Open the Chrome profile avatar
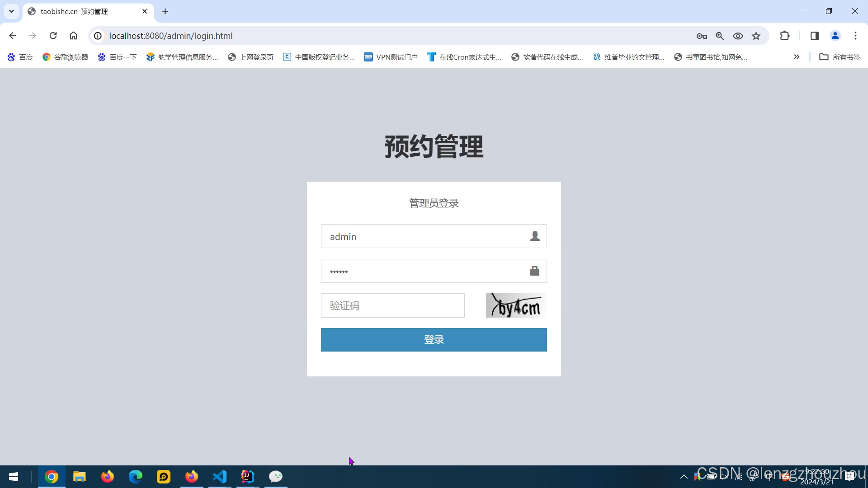 point(835,36)
